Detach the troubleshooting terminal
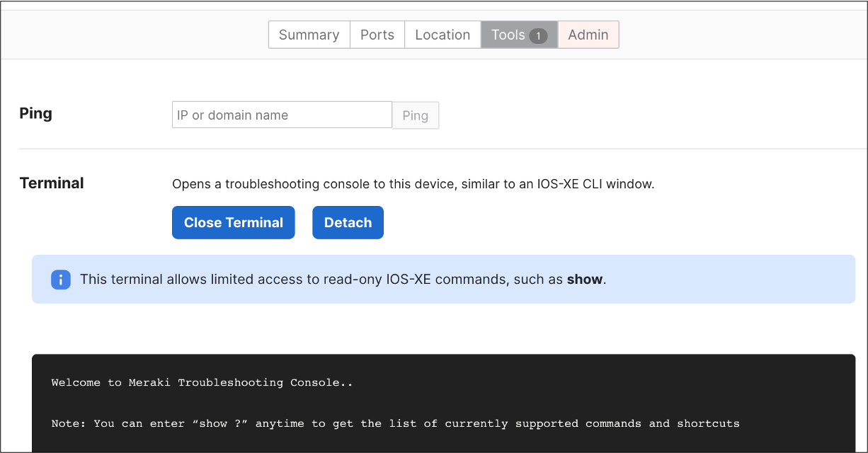This screenshot has height=453, width=868. coord(348,222)
